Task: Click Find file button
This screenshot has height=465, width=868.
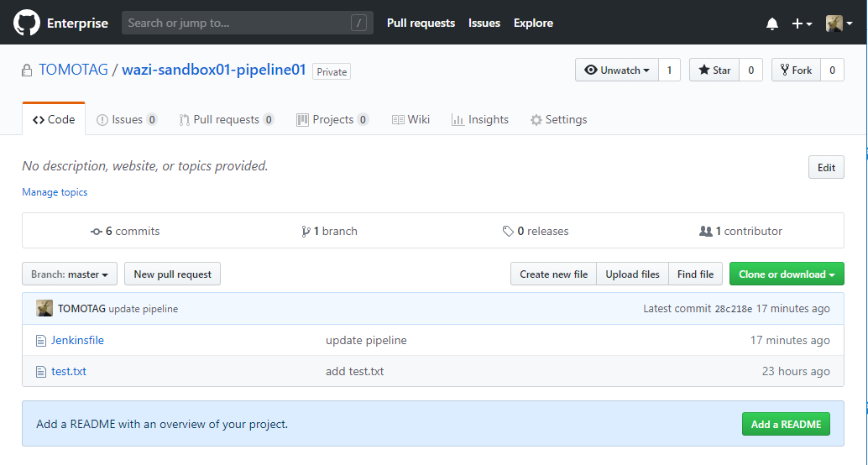Action: point(695,274)
